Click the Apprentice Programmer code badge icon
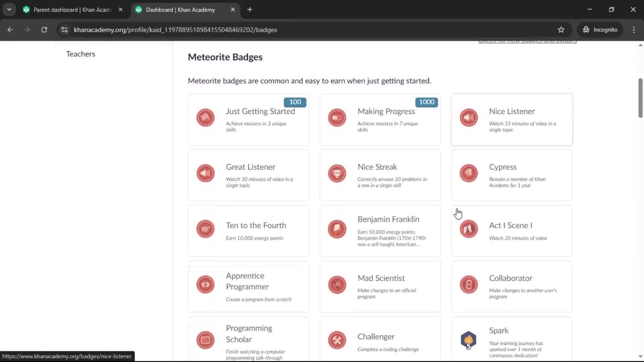Screen dimensions: 644x362 (x=205, y=285)
